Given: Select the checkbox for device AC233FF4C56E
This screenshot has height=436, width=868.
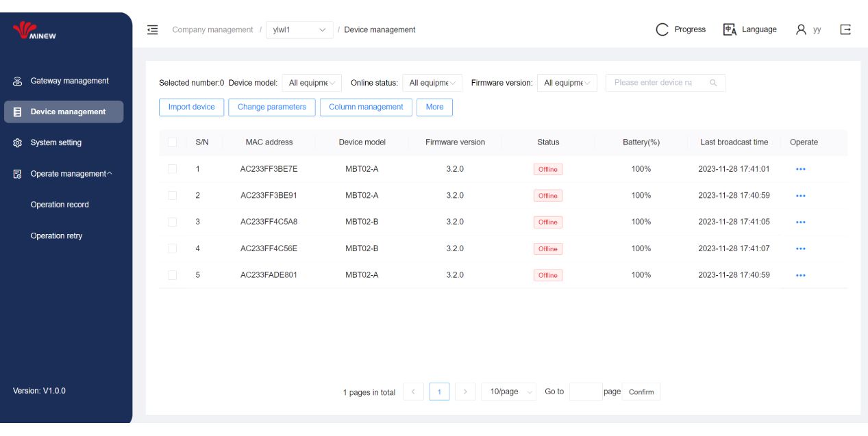Looking at the screenshot, I should click(172, 248).
